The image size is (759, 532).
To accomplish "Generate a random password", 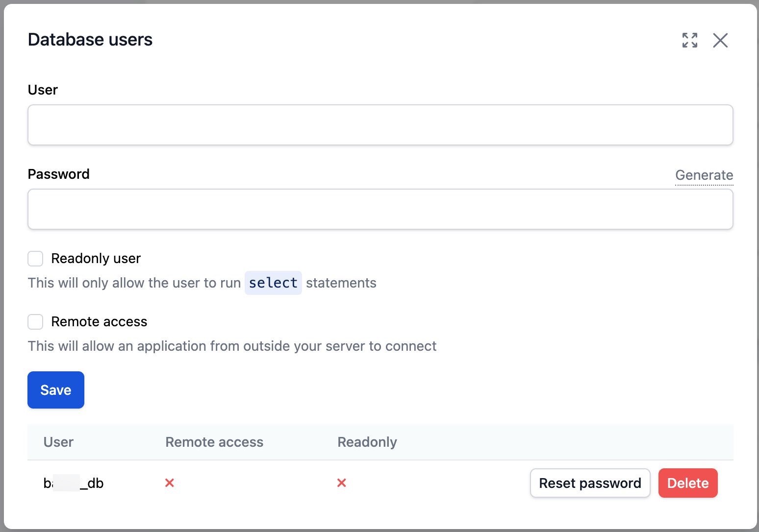I will point(704,175).
